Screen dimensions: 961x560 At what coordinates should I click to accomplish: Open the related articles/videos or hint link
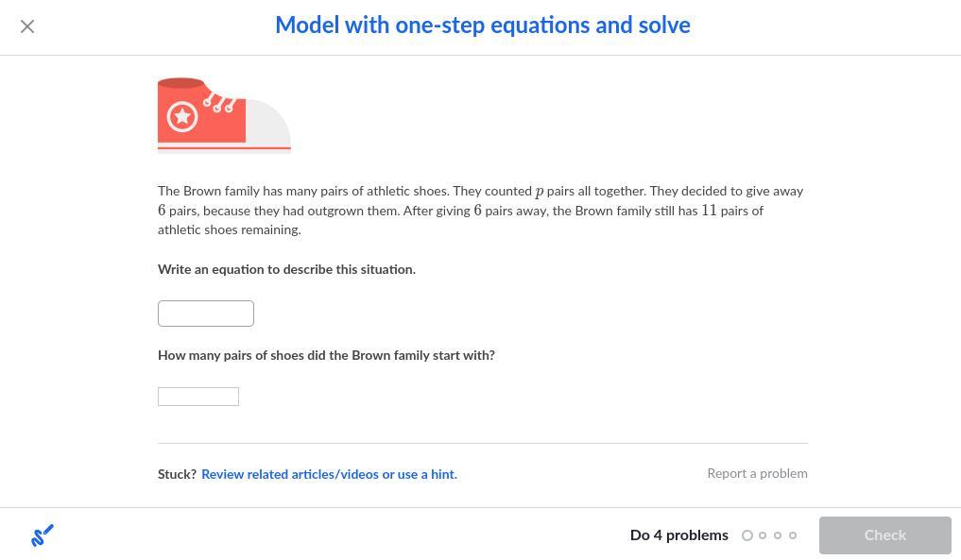(x=329, y=474)
